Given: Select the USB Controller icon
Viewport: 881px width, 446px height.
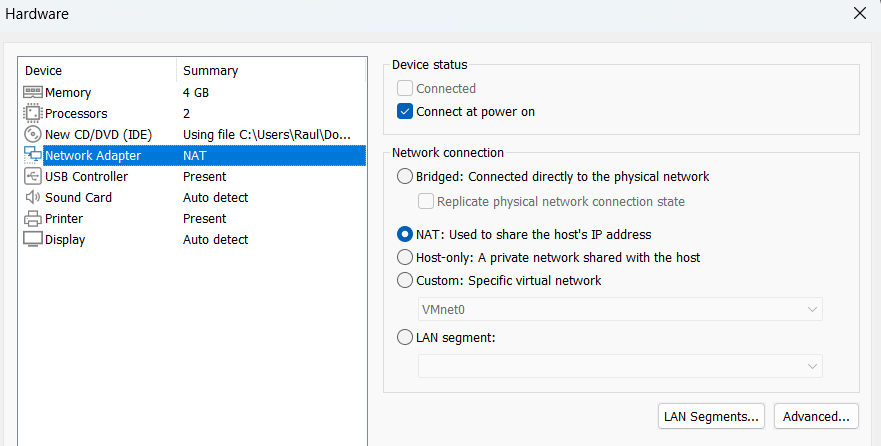Looking at the screenshot, I should point(32,176).
